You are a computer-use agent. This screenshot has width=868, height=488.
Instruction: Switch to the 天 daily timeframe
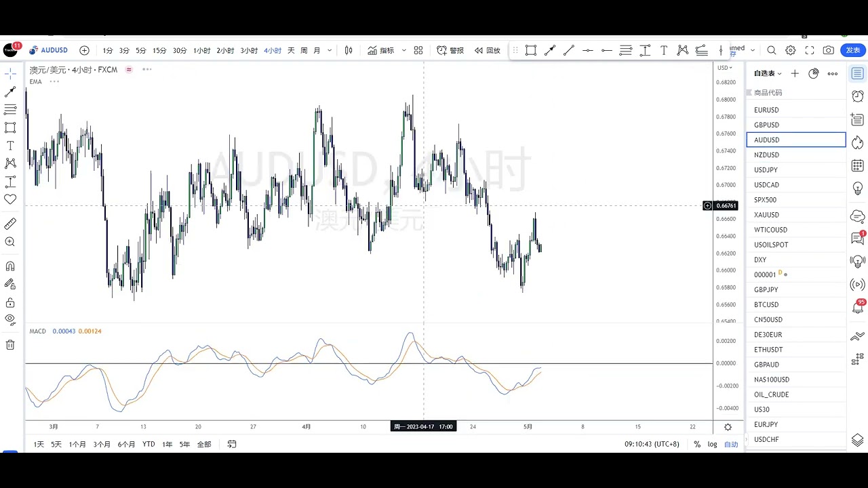pos(291,51)
